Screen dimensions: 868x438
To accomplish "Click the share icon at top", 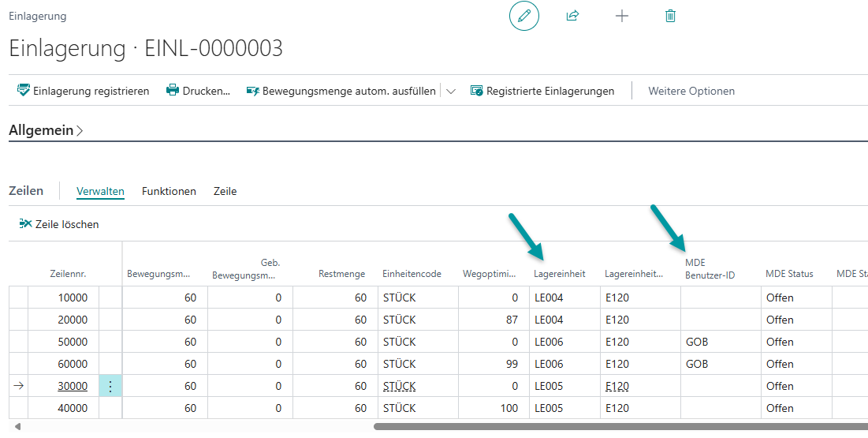I will point(573,16).
